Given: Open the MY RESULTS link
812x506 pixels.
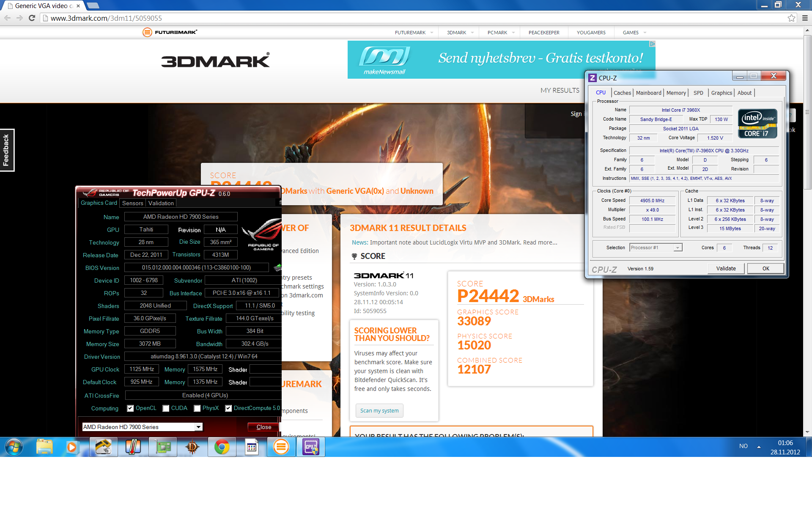Looking at the screenshot, I should coord(560,90).
